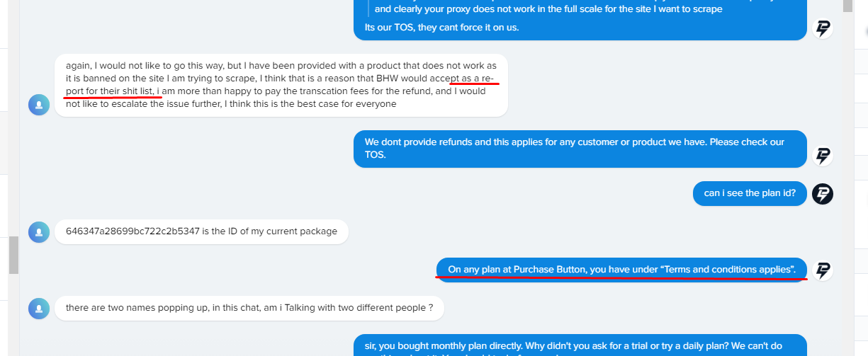
Task: Click the agent avatar beside "Its our TOS" message
Action: [823, 28]
